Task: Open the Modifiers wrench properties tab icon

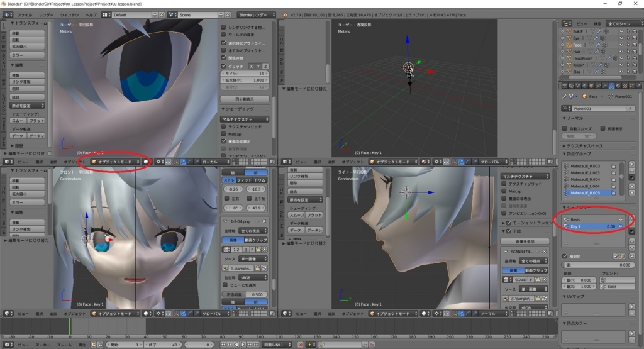Action: tap(604, 86)
